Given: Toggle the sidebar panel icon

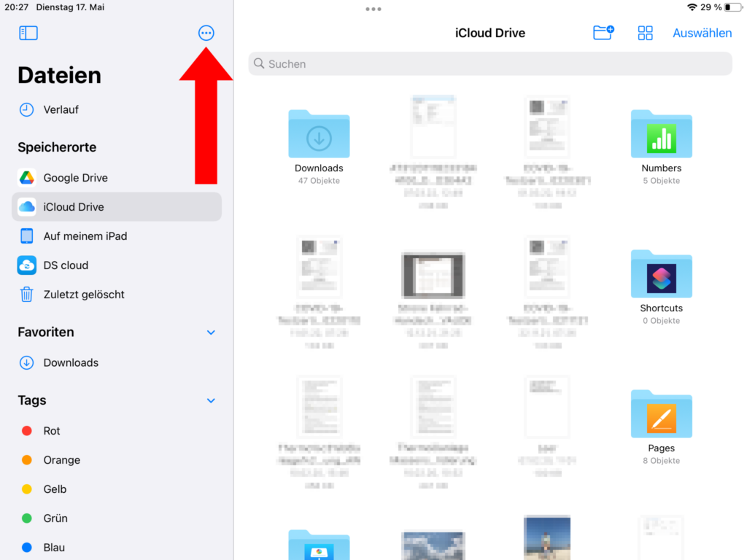Looking at the screenshot, I should (x=28, y=33).
